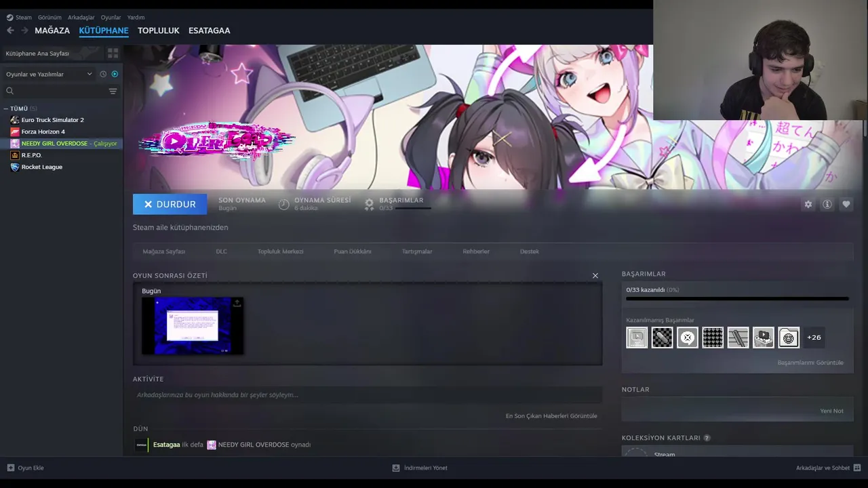Open Topluluk Merkezi link

280,251
